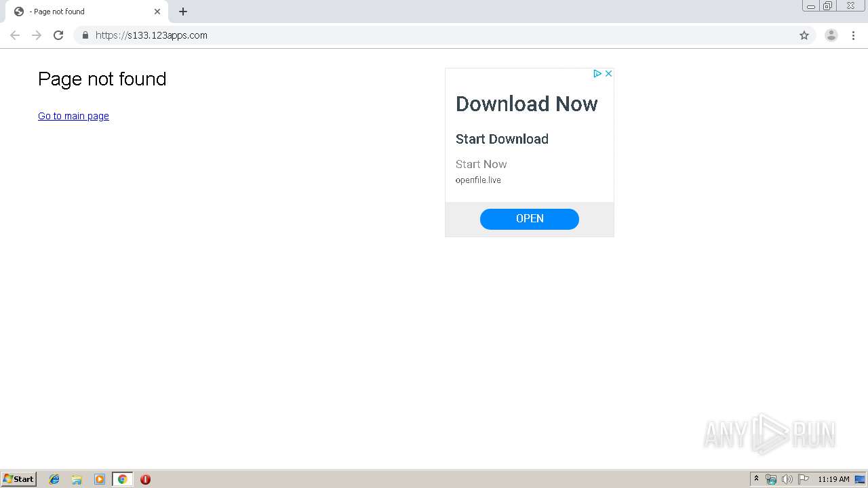This screenshot has width=868, height=488.
Task: Show hidden system tray icons arrow
Action: pyautogui.click(x=756, y=479)
